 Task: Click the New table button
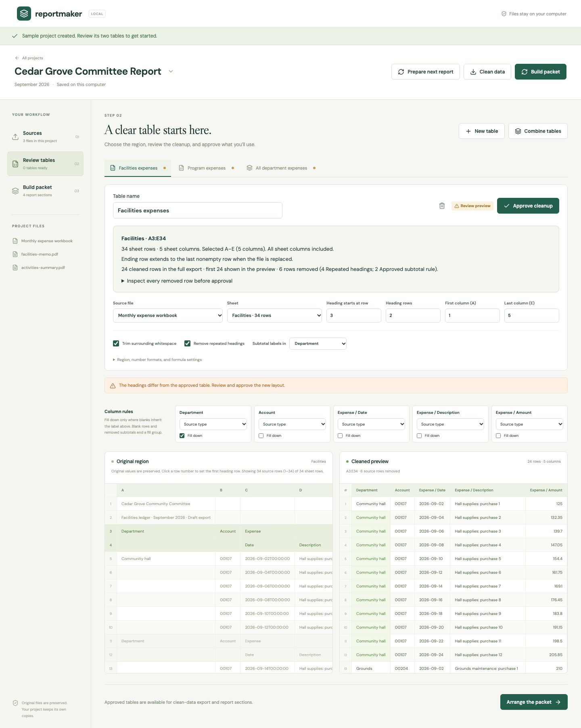click(482, 131)
